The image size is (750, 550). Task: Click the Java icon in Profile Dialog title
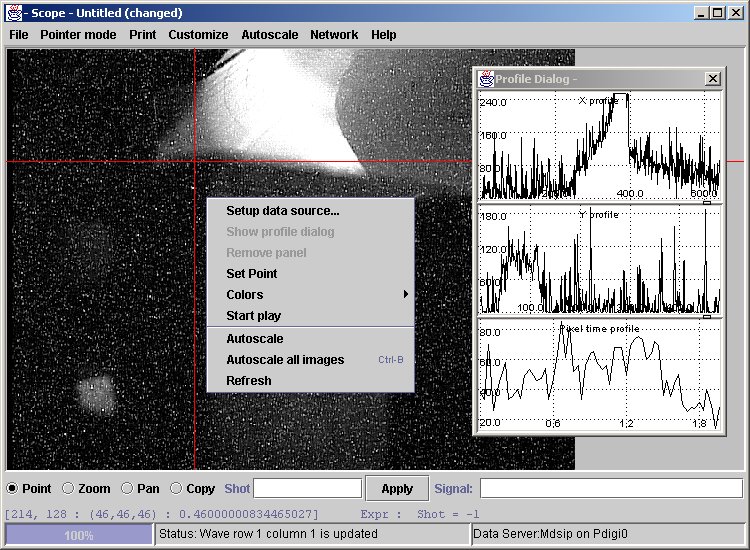coord(487,79)
